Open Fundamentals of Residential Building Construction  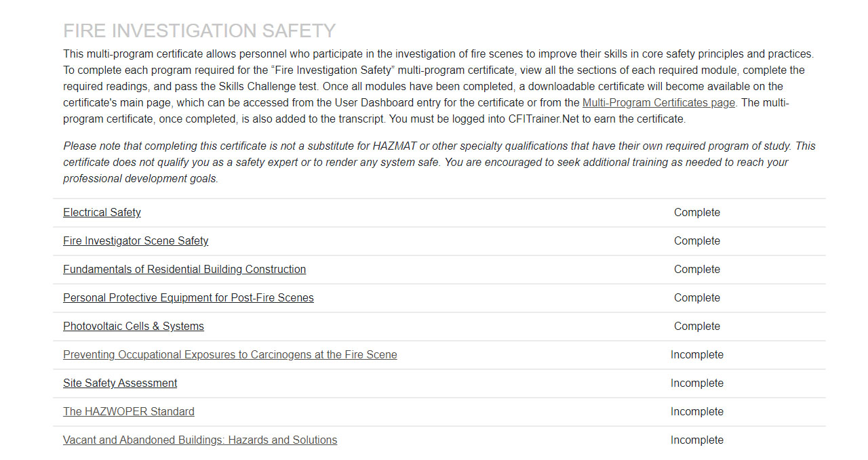[184, 269]
